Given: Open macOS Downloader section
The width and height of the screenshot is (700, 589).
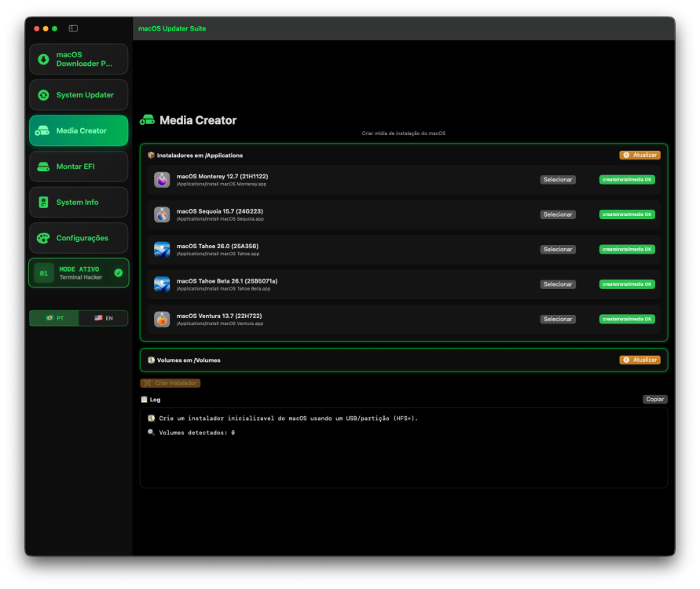Looking at the screenshot, I should point(79,60).
